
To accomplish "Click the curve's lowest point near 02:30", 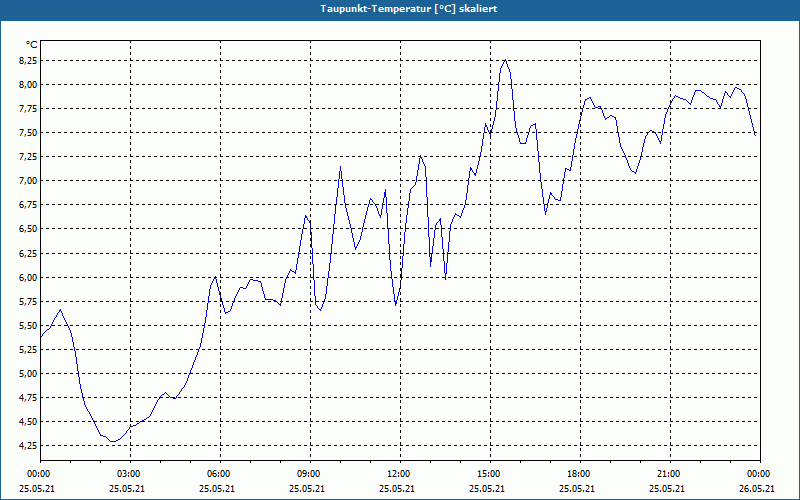I will coord(113,441).
